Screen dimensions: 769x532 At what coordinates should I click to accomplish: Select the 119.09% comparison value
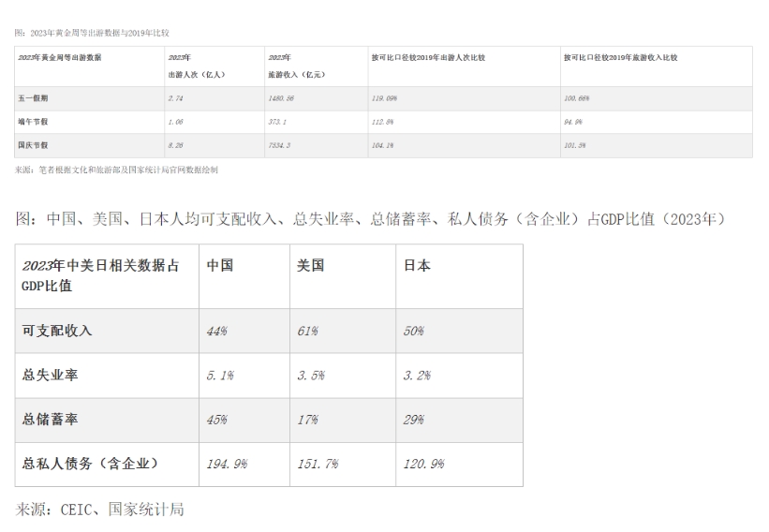[385, 98]
